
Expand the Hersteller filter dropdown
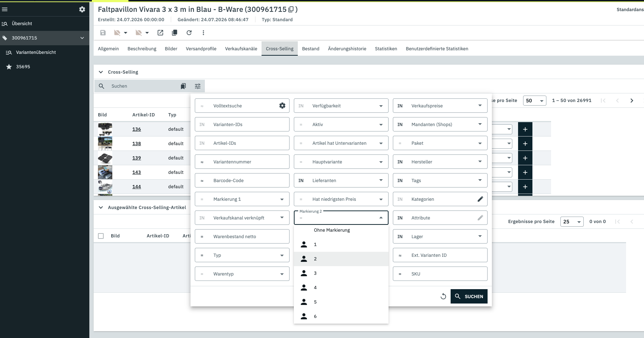(440, 162)
